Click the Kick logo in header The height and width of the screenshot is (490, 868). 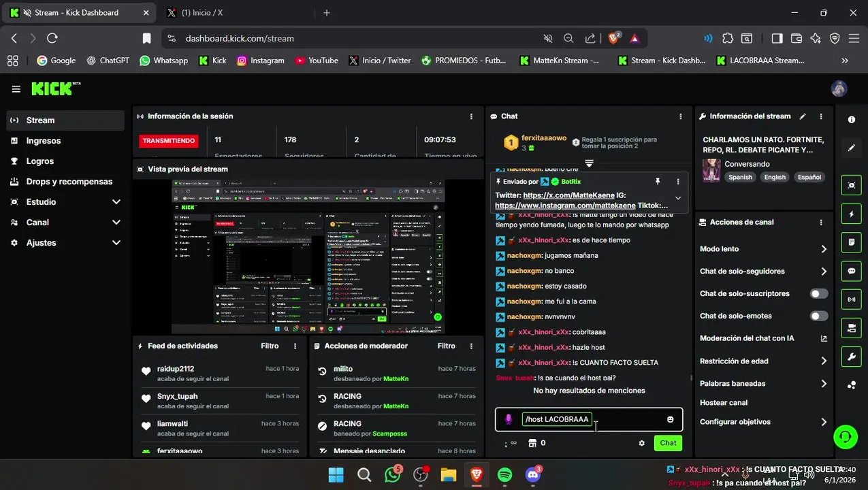pos(55,88)
